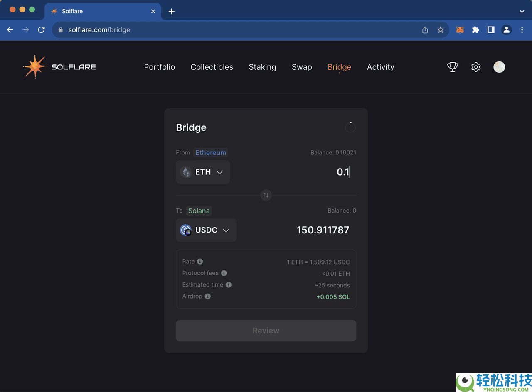The height and width of the screenshot is (392, 532).
Task: Close the Solflare browser tab
Action: click(x=153, y=11)
